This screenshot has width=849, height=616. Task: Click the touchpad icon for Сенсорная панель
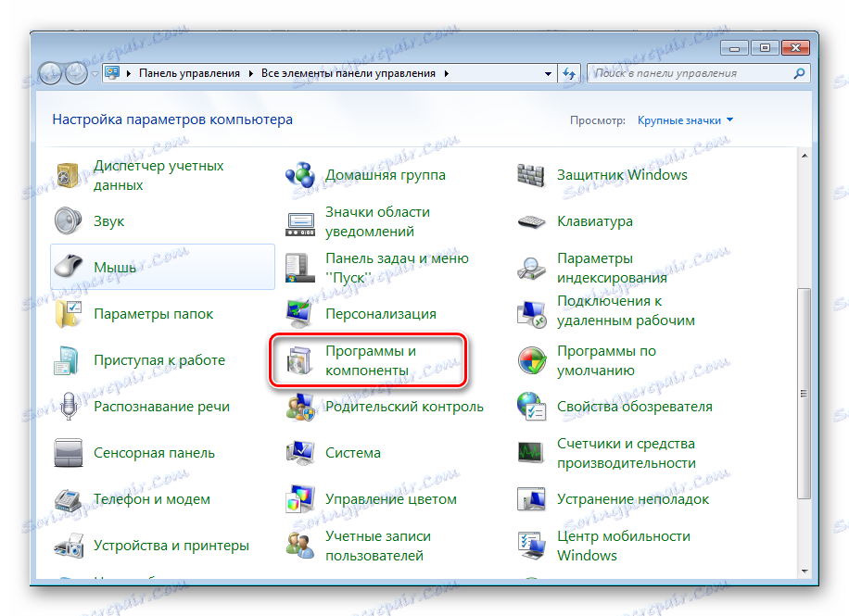point(69,453)
